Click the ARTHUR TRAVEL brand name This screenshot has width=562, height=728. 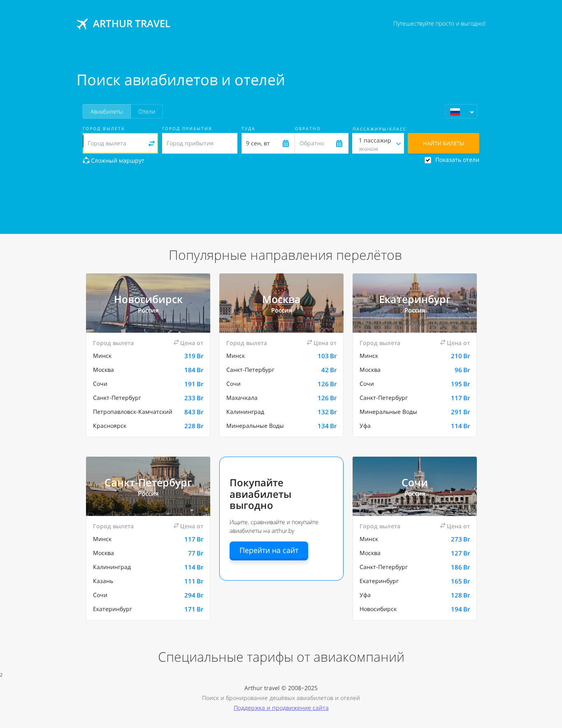[132, 24]
